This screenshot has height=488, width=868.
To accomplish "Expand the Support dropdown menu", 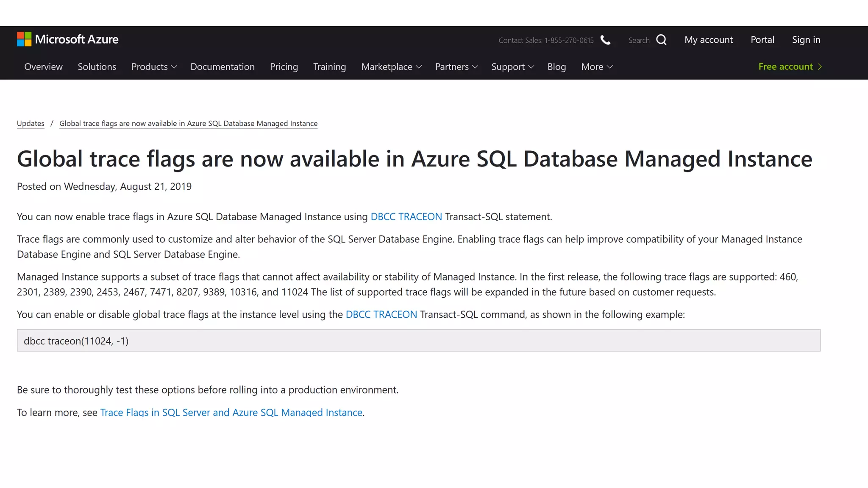I will 512,67.
